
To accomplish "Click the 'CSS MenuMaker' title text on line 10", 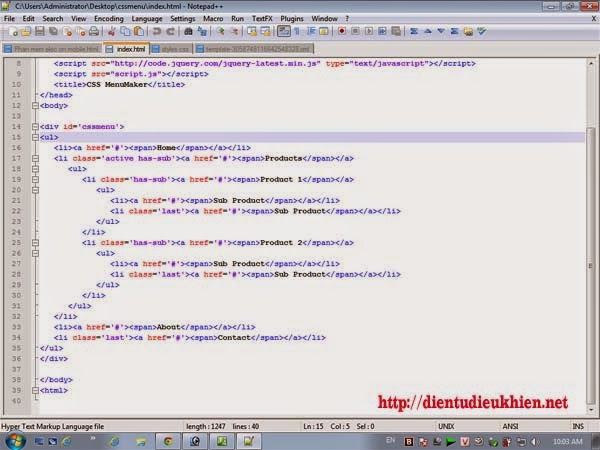I will coord(117,85).
